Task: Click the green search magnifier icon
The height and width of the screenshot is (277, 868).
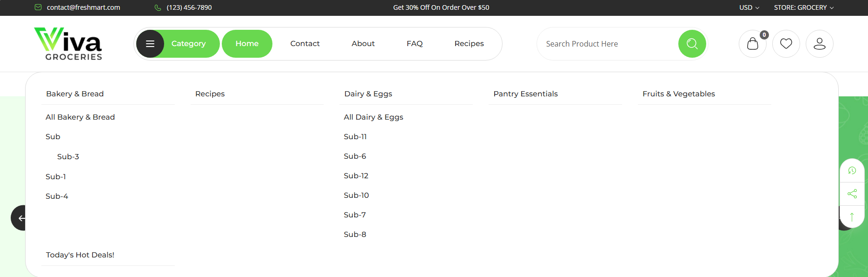Action: (x=692, y=44)
